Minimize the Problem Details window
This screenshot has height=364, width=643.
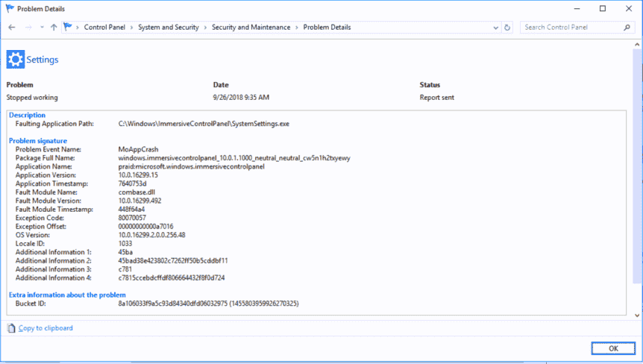[577, 9]
